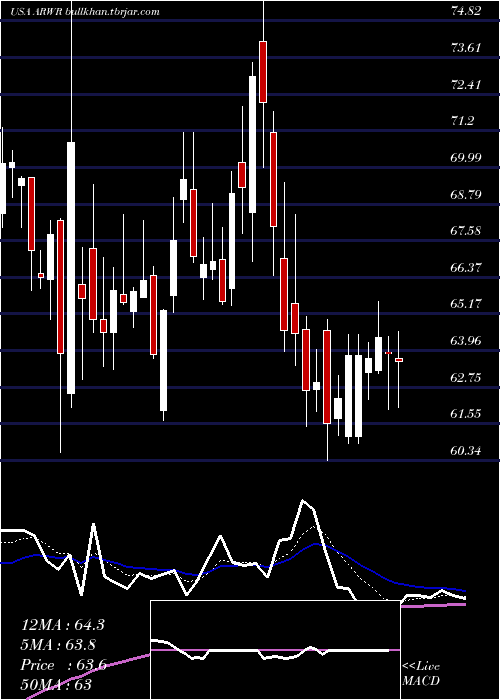Click the 50MA : 63 readout
The image size is (500, 700).
pyautogui.click(x=56, y=684)
